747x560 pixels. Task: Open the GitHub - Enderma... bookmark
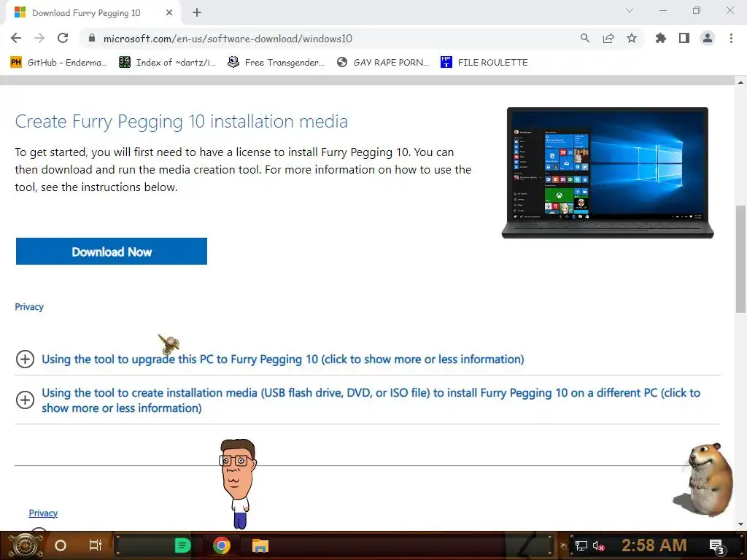click(58, 63)
